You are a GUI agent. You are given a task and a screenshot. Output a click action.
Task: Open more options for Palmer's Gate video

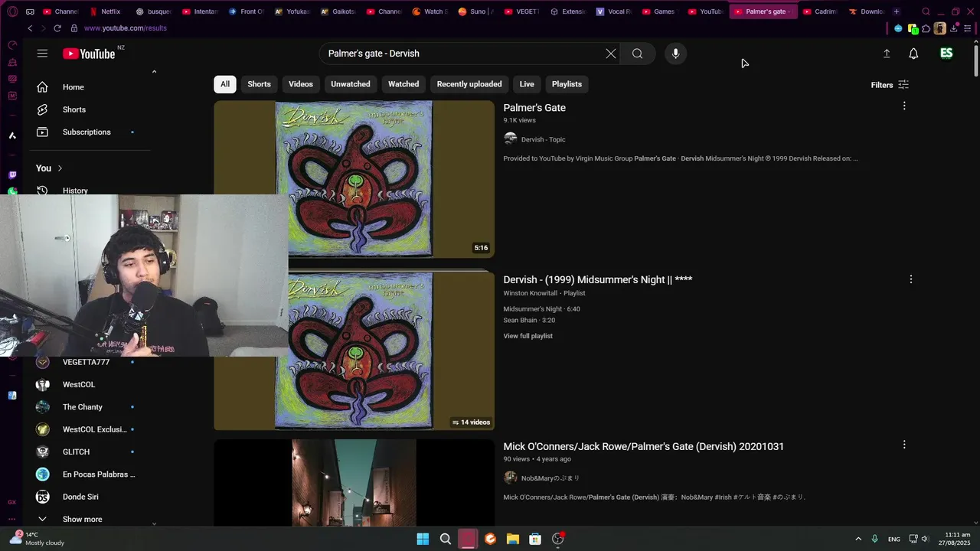pos(904,106)
